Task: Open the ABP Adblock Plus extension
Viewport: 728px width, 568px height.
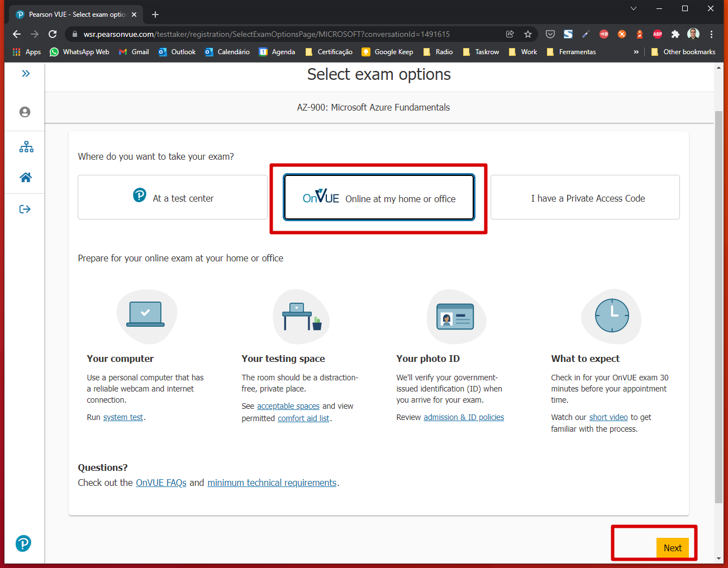Action: point(658,34)
